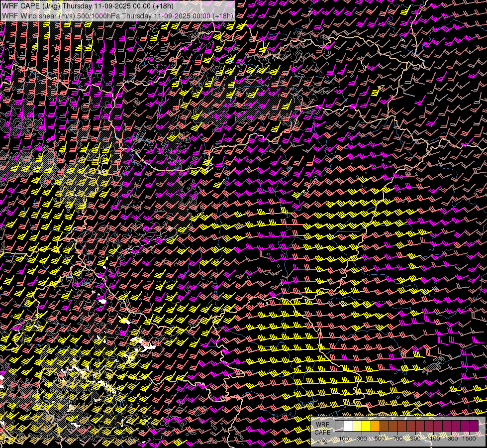Select the 500 legend scale value

380,438
